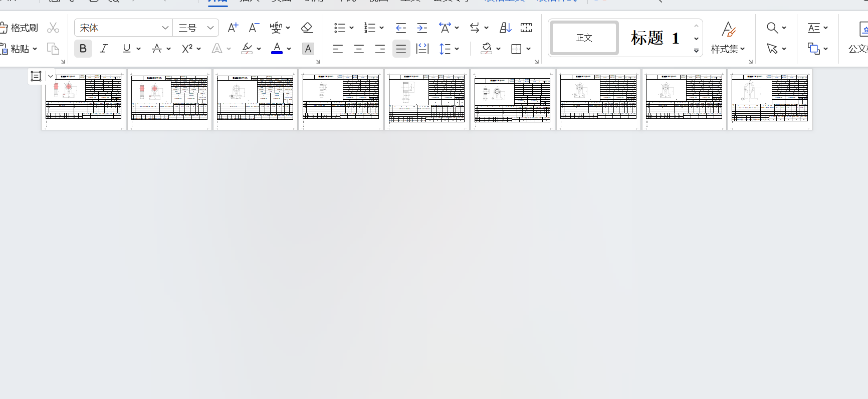Click the Cut scissors icon

53,28
